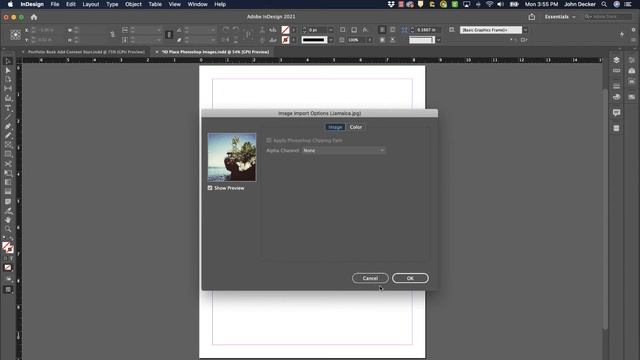Click the Wi-Fi status icon
Viewport: 640px width, 360px height.
(489, 4)
